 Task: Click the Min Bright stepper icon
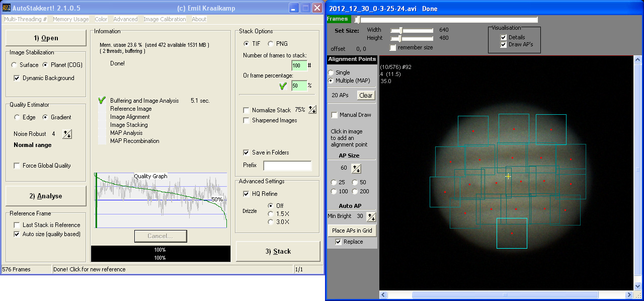click(x=371, y=216)
